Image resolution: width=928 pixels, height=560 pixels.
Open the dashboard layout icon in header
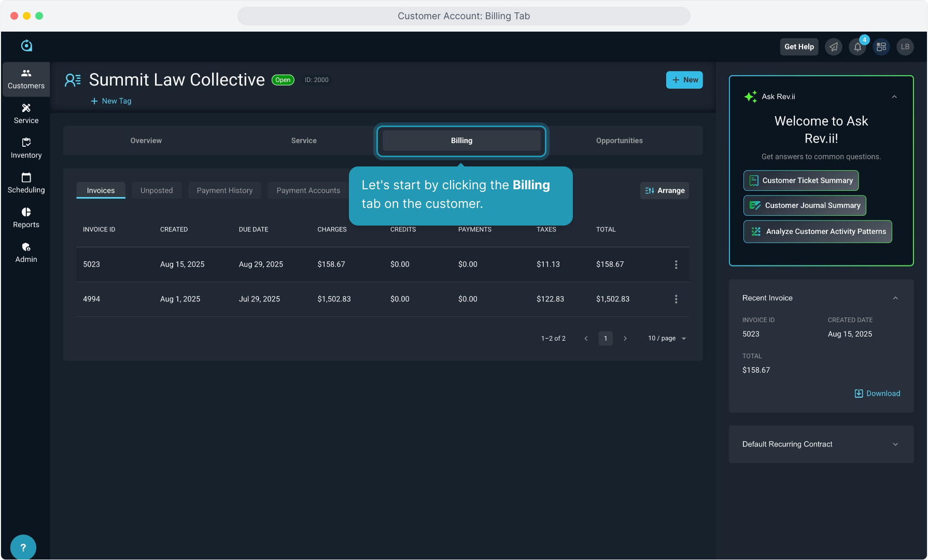881,47
